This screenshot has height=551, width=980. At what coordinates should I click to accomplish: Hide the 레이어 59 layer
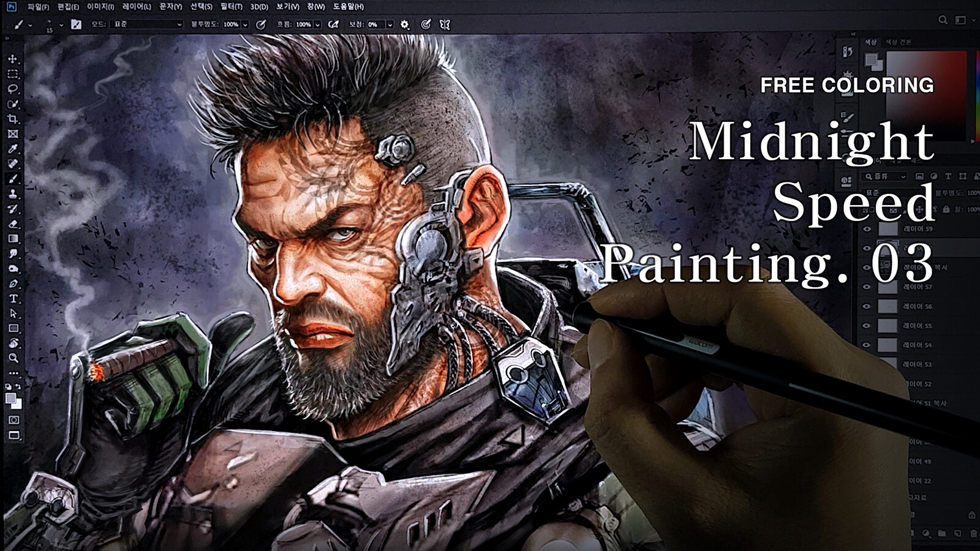tap(867, 229)
